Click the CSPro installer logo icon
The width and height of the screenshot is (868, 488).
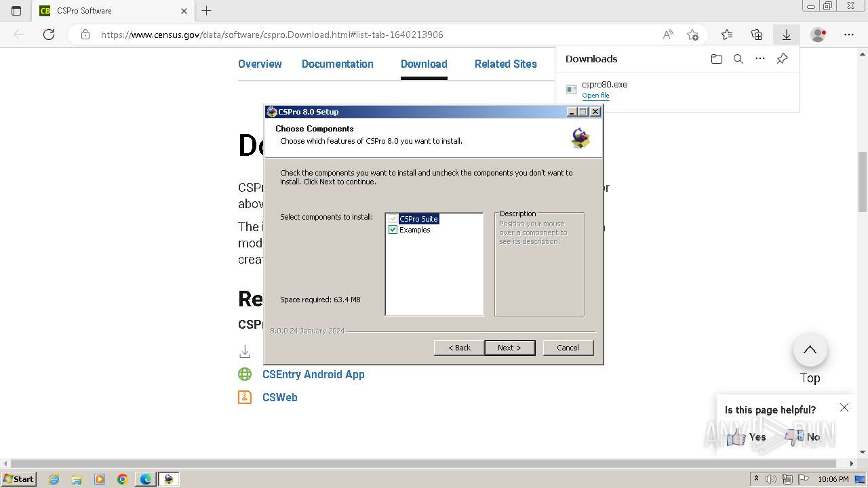click(x=580, y=138)
